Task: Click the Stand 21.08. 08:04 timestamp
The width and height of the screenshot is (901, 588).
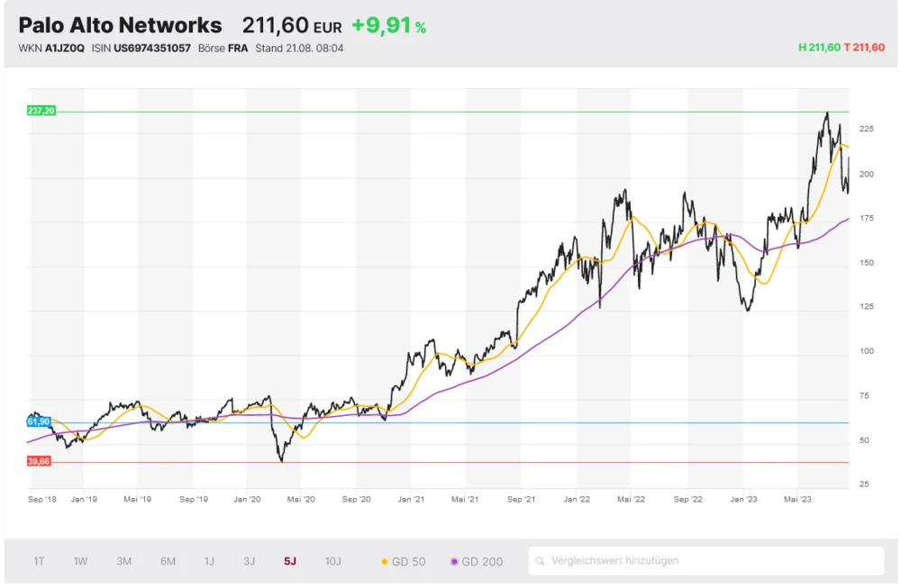Action: [299, 49]
